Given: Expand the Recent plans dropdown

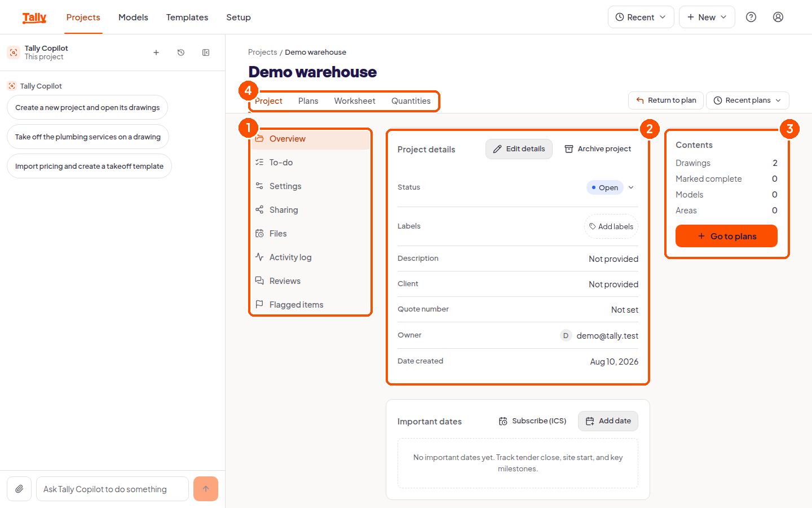Looking at the screenshot, I should click(x=747, y=100).
